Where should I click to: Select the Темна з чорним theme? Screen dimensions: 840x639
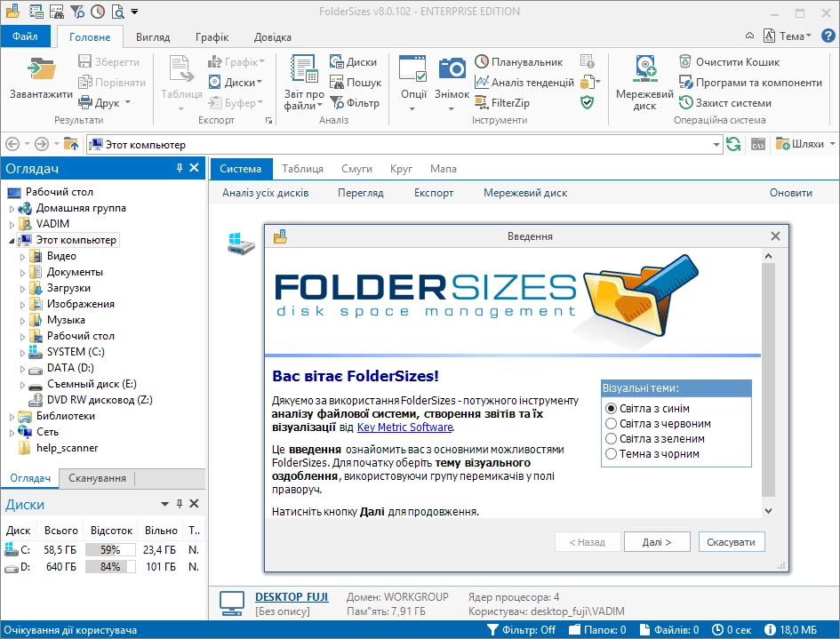tap(652, 454)
